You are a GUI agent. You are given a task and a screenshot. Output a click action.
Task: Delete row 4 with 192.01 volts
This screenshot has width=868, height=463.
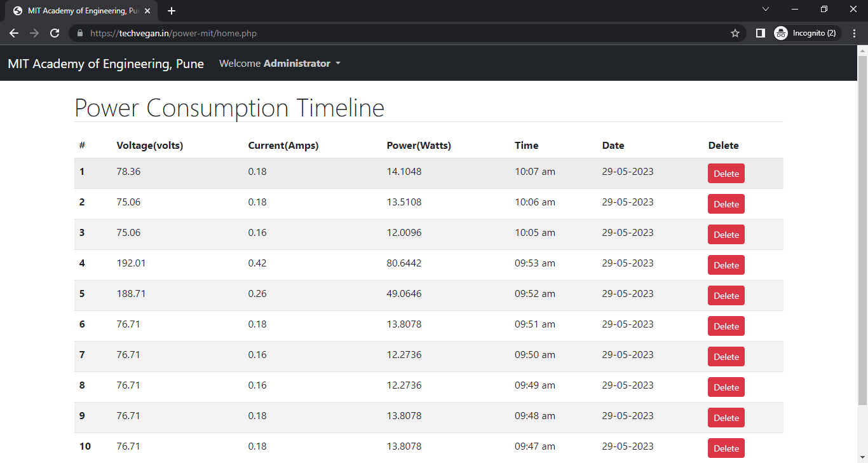point(726,265)
